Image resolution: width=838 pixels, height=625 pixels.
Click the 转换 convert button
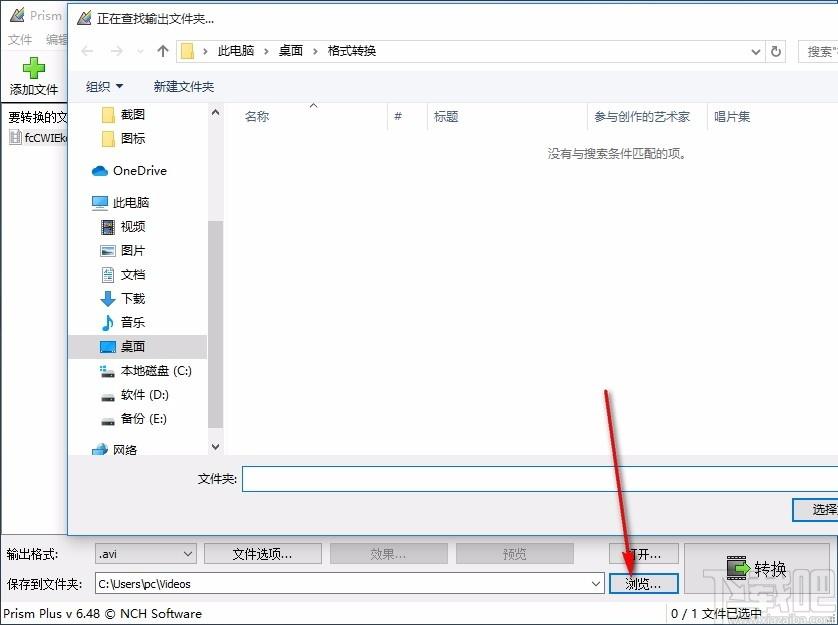click(757, 569)
